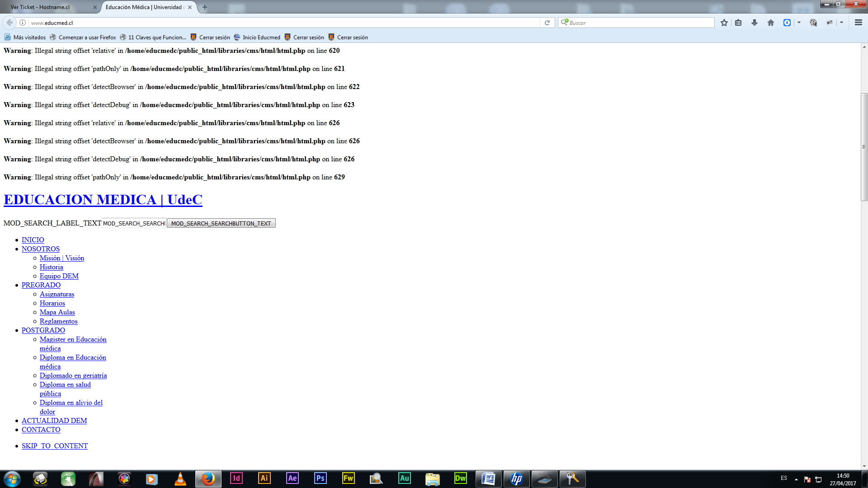Expand the Firebug extension dropdown arrow
The image size is (868, 488).
(841, 23)
